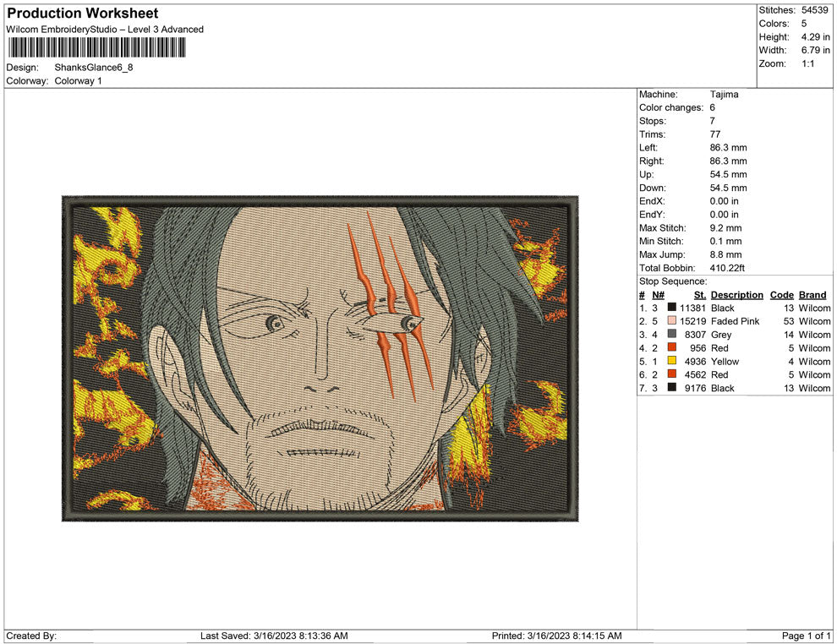This screenshot has width=837, height=644.
Task: Click the Max Jump value 8.8 mm
Action: click(x=726, y=254)
